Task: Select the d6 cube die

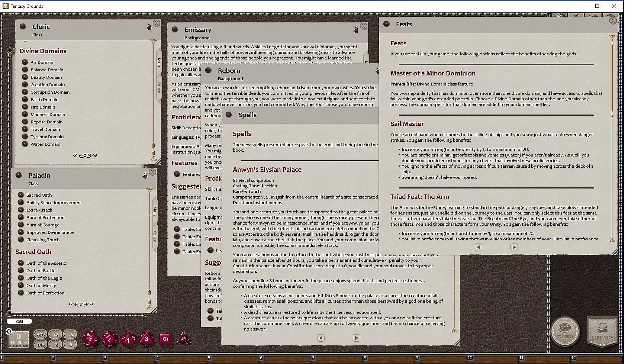Action: click(x=165, y=339)
